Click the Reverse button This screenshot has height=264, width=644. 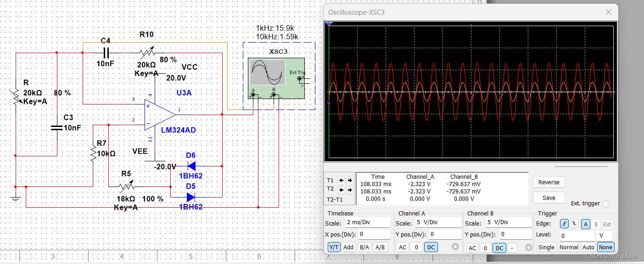click(549, 182)
